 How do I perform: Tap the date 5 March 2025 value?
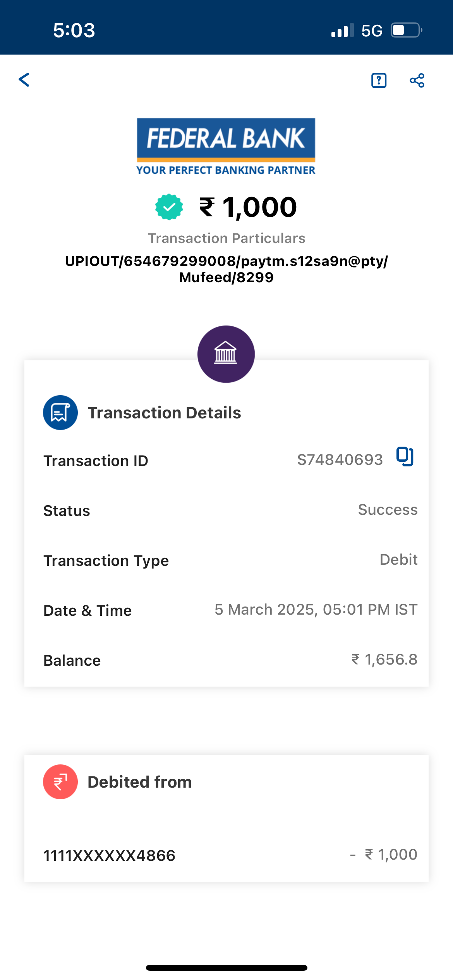316,610
